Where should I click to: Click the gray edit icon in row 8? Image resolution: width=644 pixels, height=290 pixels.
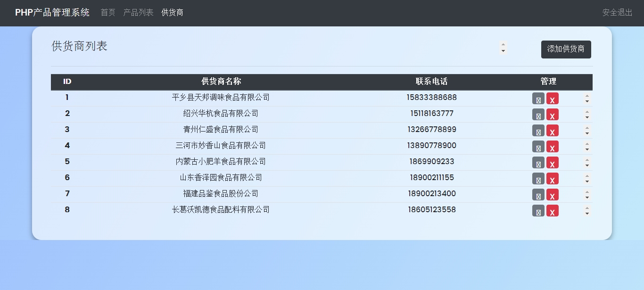coord(538,211)
